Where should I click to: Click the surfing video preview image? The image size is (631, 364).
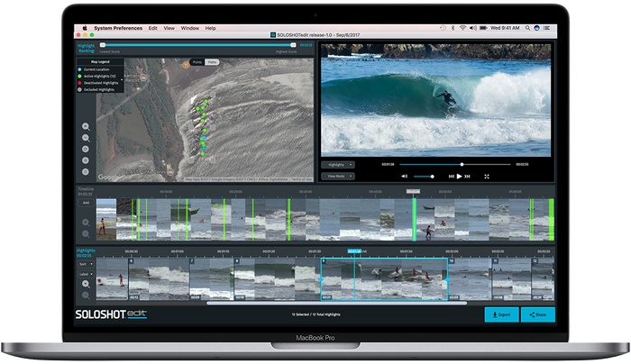(x=435, y=100)
